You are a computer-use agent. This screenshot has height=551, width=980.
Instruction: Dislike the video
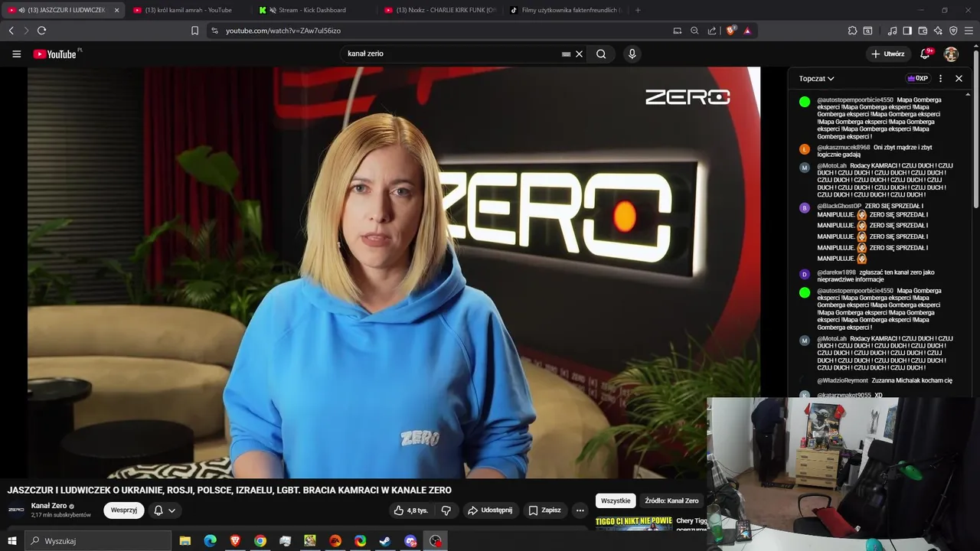(x=446, y=510)
